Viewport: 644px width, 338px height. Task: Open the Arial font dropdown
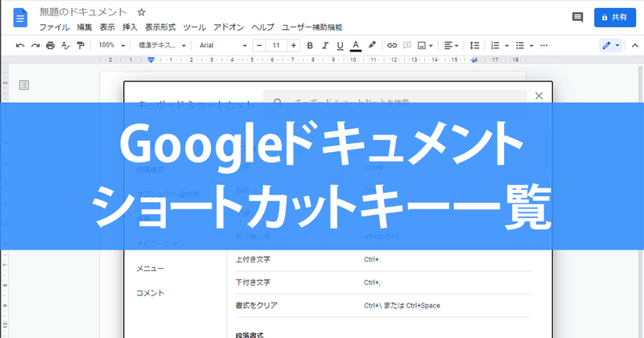[x=223, y=46]
